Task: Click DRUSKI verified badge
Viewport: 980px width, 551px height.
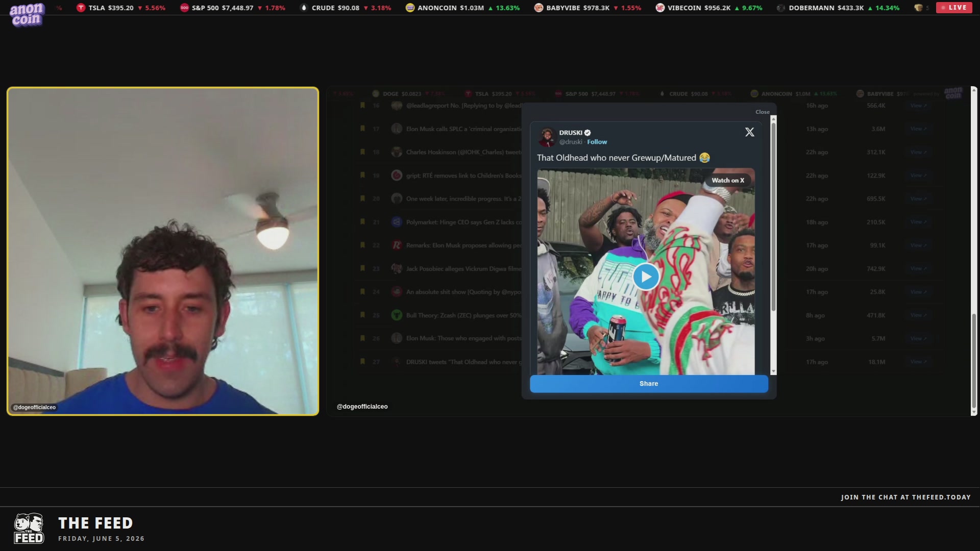Action: (x=587, y=133)
